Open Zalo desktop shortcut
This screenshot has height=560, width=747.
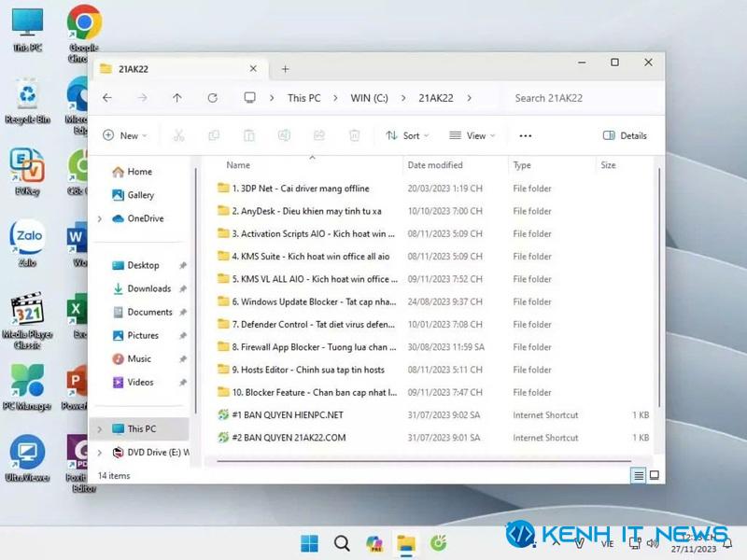tap(27, 244)
